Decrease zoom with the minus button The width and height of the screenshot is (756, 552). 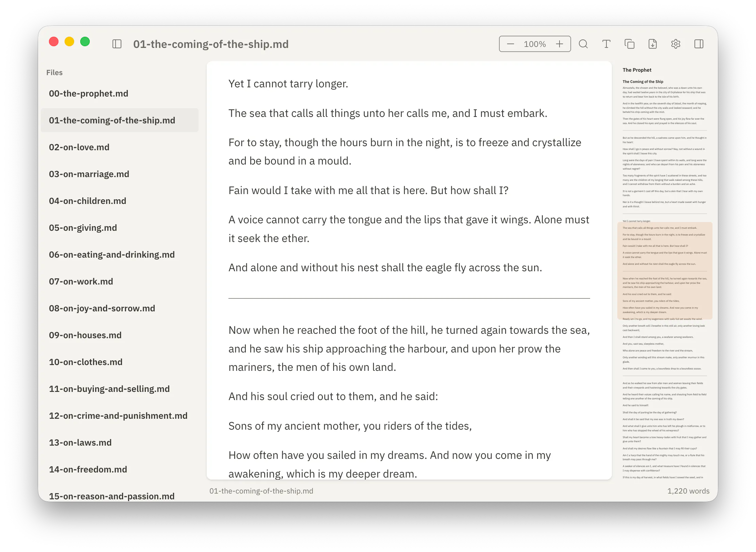point(510,44)
